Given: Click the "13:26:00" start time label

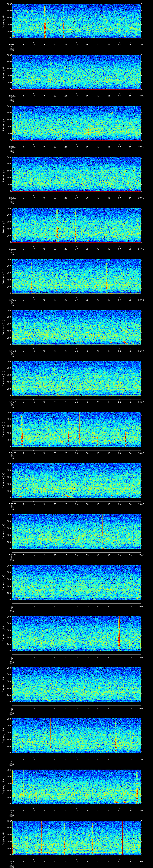Looking at the screenshot, I should tap(12, 555).
